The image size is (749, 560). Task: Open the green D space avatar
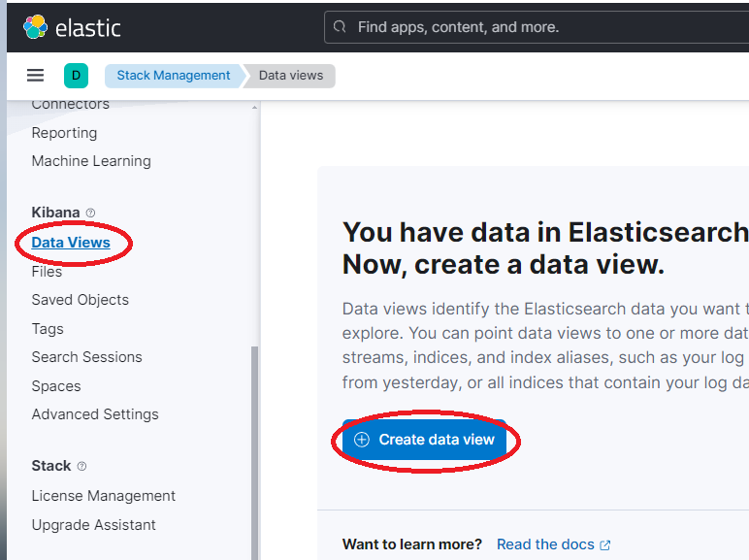(76, 76)
